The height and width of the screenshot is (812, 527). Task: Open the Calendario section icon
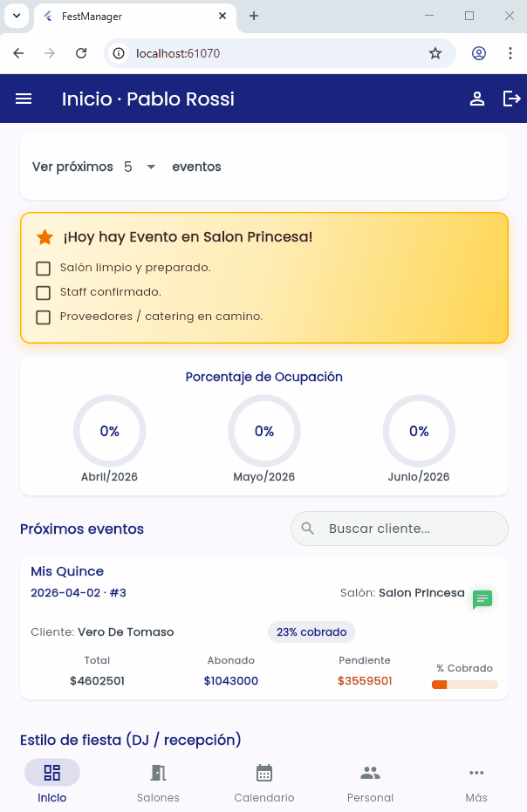pos(263,773)
